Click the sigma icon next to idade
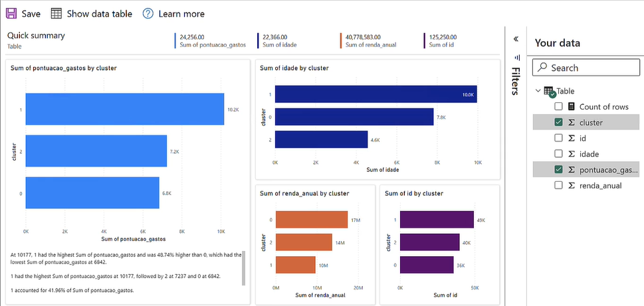644x306 pixels. pyautogui.click(x=572, y=154)
